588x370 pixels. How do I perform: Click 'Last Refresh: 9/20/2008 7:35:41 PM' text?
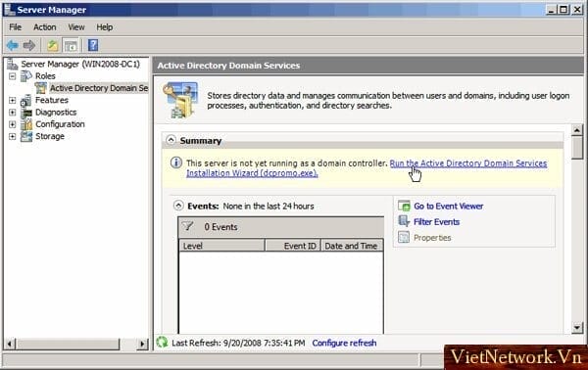238,343
